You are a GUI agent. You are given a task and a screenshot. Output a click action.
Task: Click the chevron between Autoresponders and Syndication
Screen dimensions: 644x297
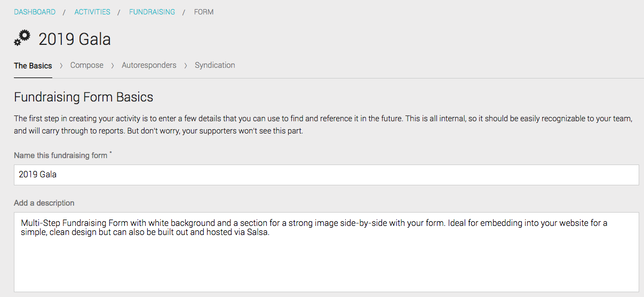tap(186, 66)
